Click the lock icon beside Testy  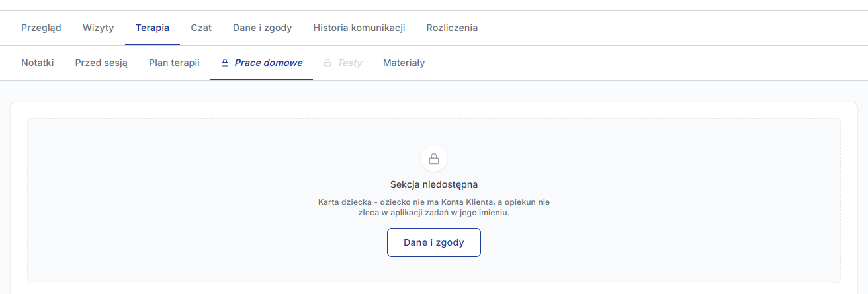(x=327, y=63)
